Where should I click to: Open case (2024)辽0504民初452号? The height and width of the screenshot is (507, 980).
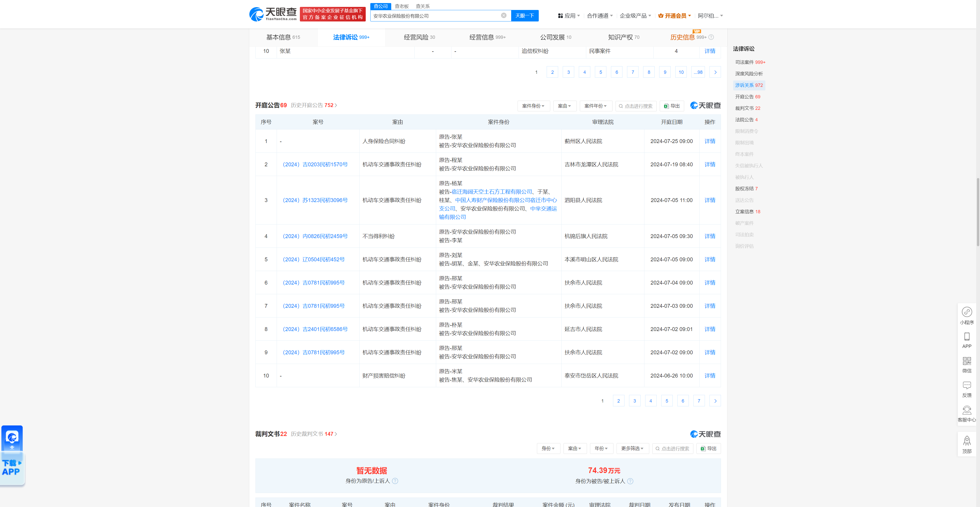click(313, 260)
